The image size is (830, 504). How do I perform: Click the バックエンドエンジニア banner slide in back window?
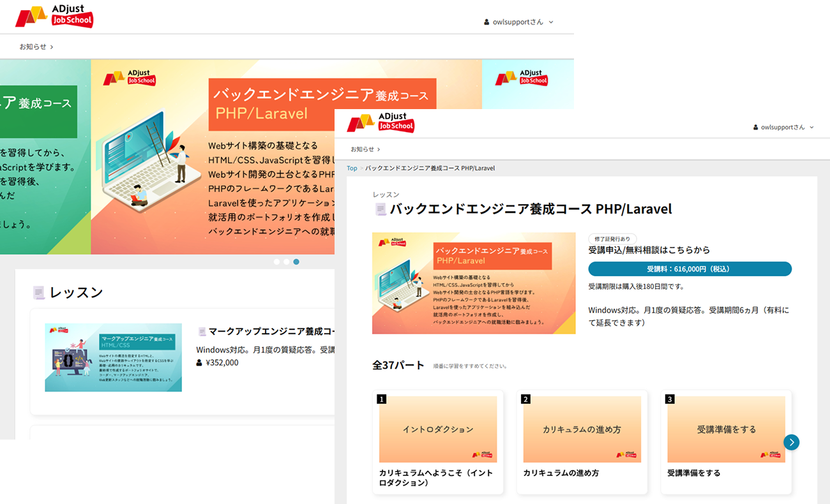(213, 157)
